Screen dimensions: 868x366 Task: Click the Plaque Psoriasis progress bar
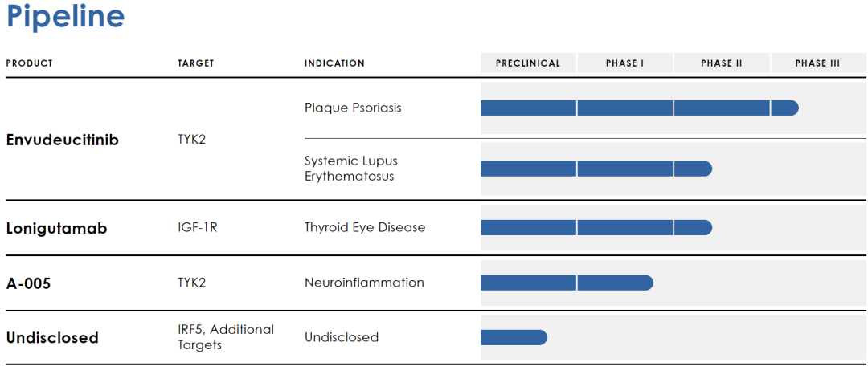640,108
